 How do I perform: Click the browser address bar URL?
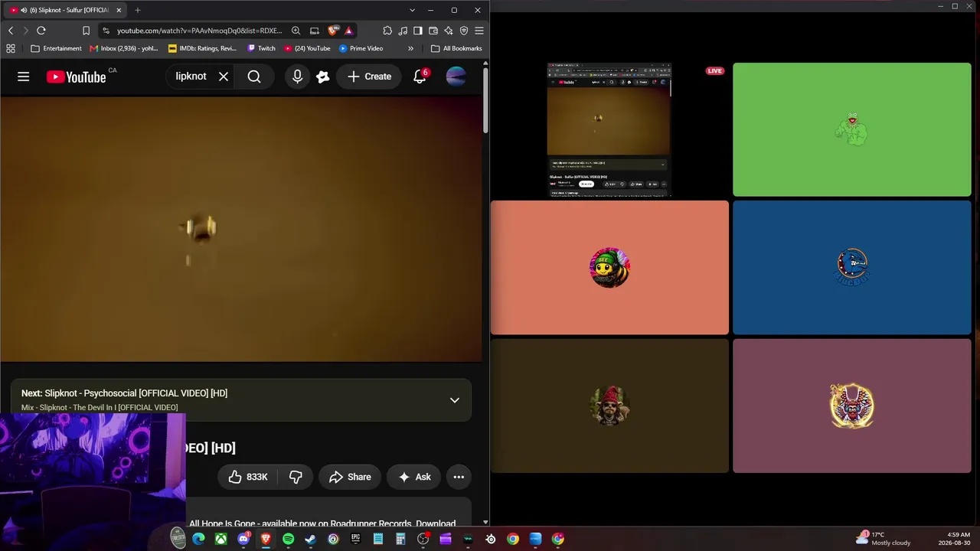pyautogui.click(x=199, y=31)
